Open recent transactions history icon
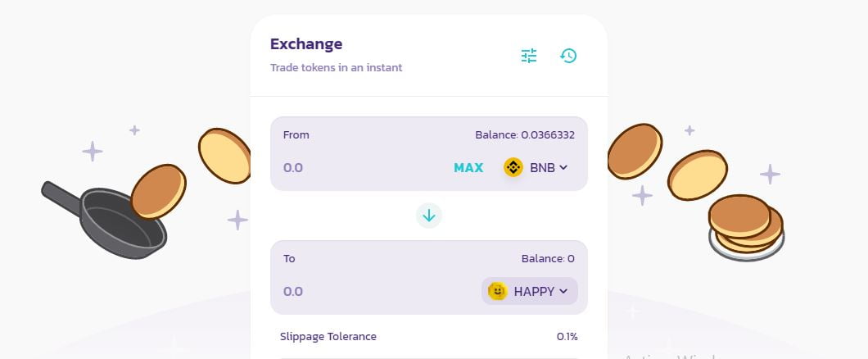 pyautogui.click(x=568, y=56)
